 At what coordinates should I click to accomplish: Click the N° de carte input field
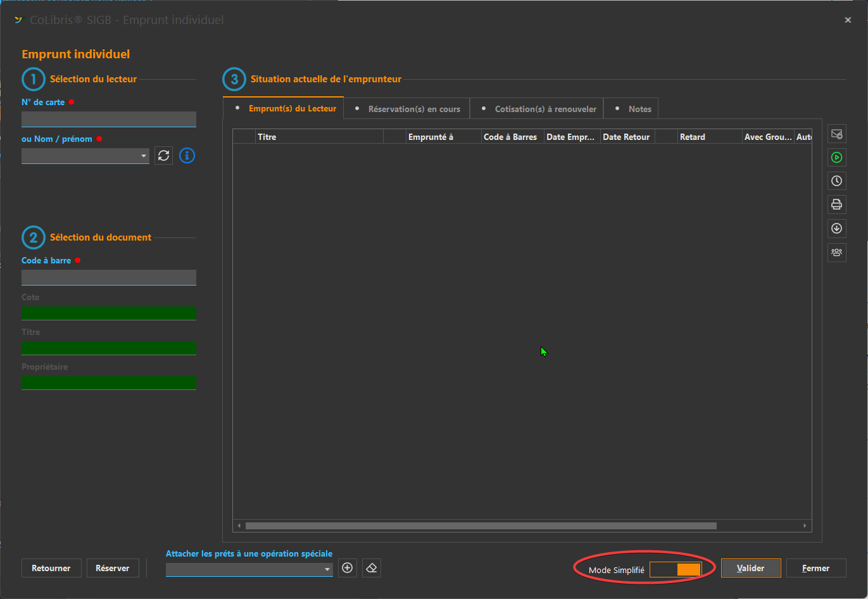tap(109, 119)
